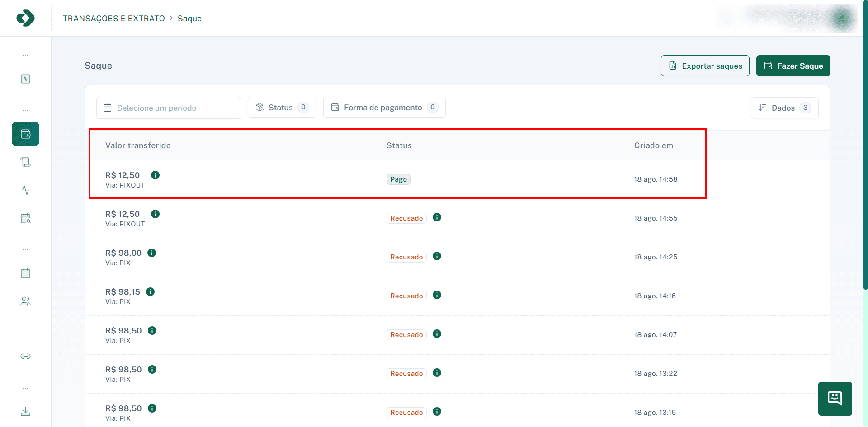The width and height of the screenshot is (868, 427).
Task: Go to Transações e Extrato breadcrumb
Action: (114, 19)
